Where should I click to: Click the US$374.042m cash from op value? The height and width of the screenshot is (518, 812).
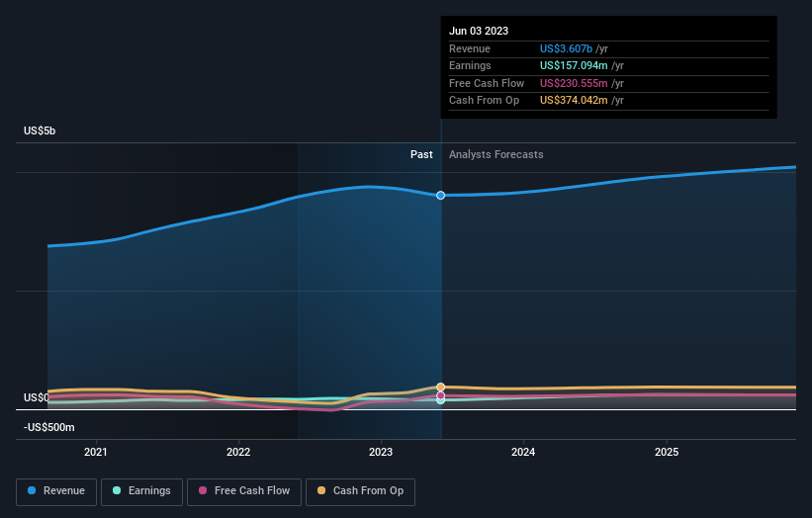[x=574, y=101]
